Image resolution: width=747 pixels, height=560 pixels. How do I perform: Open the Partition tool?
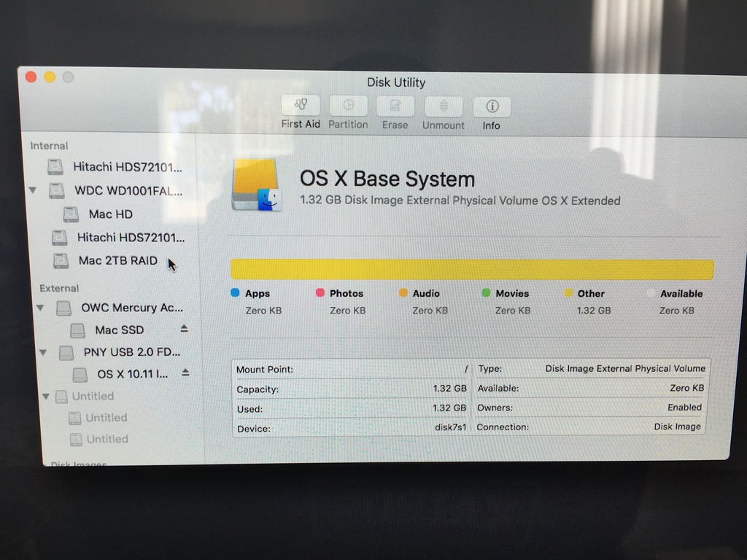[x=348, y=105]
